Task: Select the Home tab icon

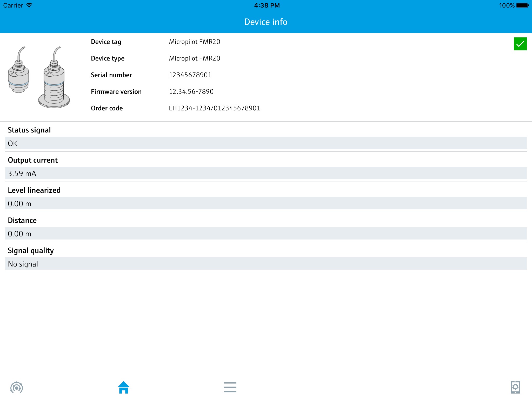Action: [x=124, y=387]
